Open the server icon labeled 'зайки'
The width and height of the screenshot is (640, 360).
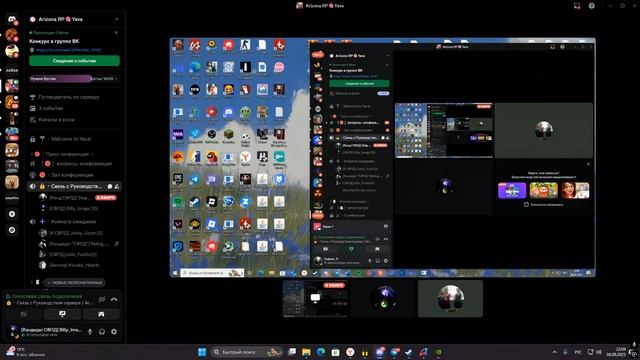[12, 70]
